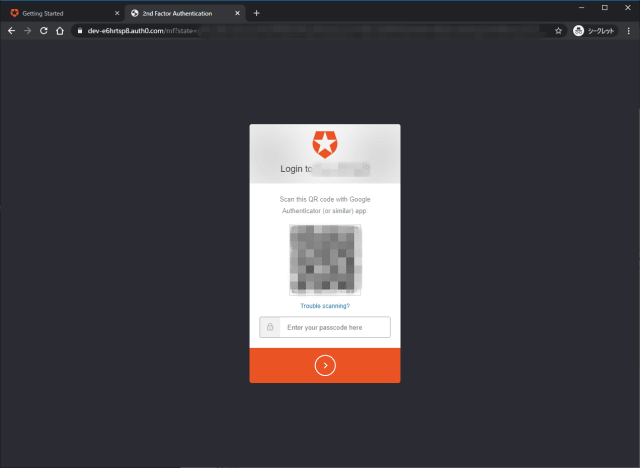
Task: Reload the current page
Action: point(44,31)
